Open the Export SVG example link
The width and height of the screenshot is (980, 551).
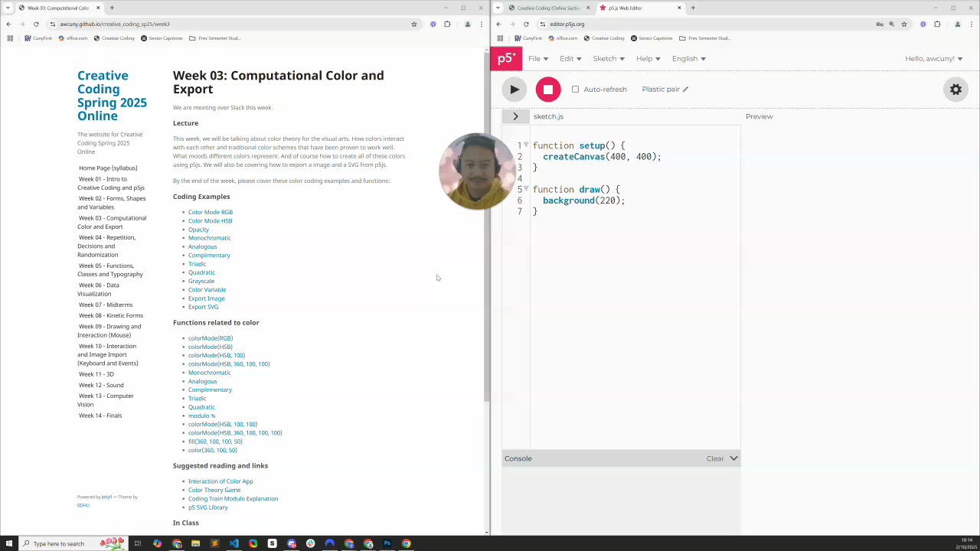pos(203,307)
